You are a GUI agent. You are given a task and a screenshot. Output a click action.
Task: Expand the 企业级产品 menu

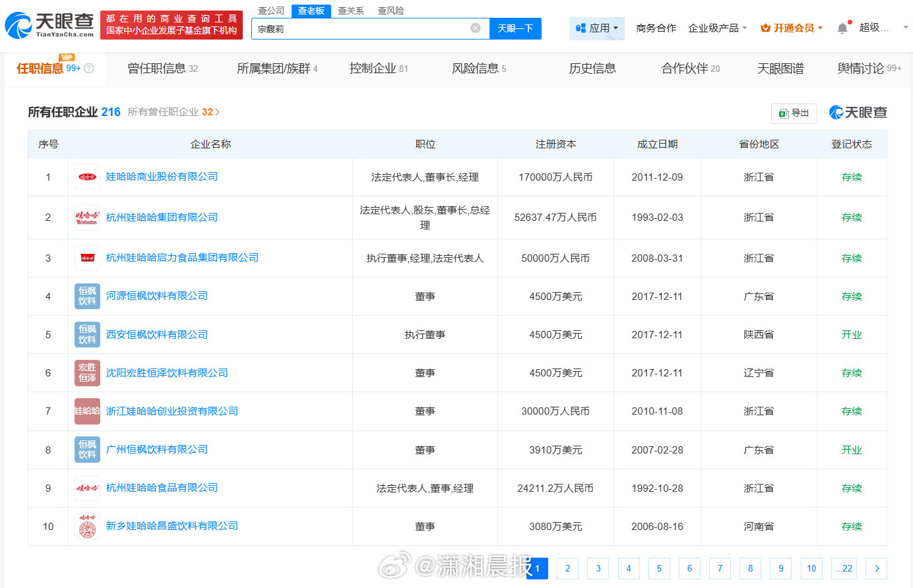[718, 28]
